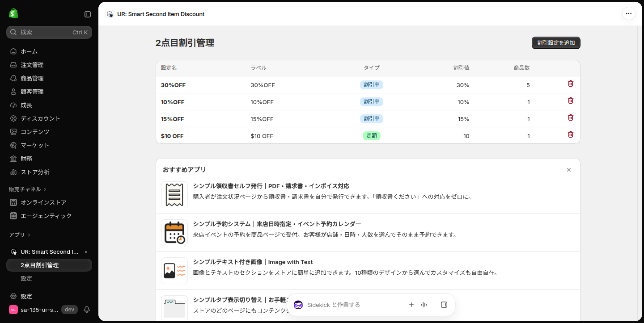Open the app's 設定 sub-page under 2点目割引管理
The image size is (644, 323).
(x=49, y=278)
